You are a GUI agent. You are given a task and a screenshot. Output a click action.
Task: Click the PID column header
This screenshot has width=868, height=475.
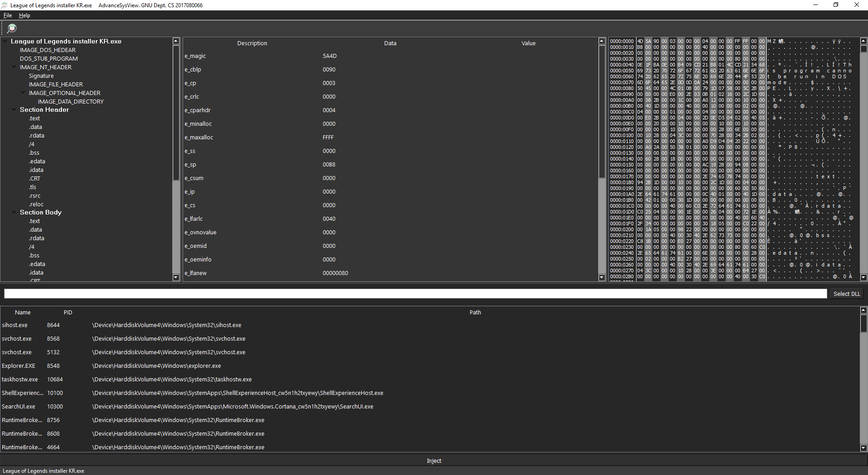68,313
